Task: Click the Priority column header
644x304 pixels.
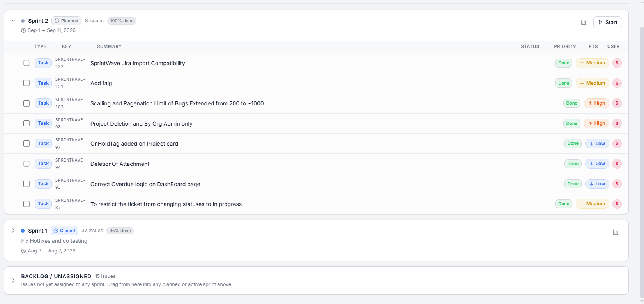Action: click(565, 46)
